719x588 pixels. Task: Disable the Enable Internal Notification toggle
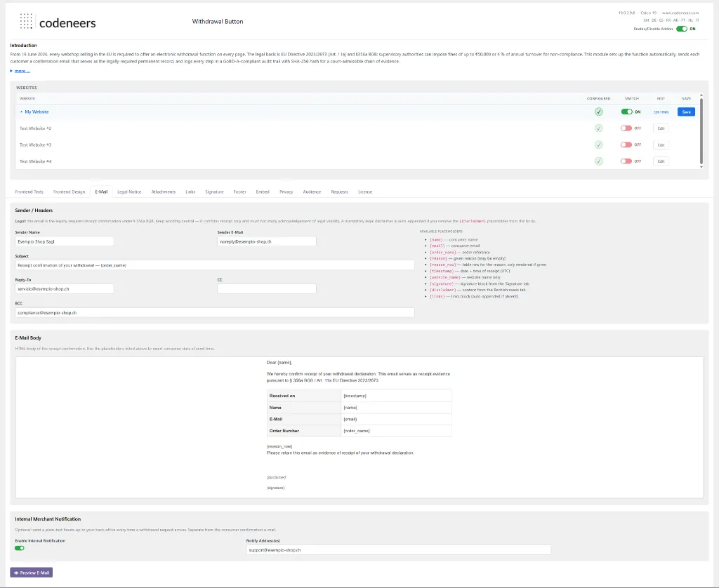click(x=19, y=548)
